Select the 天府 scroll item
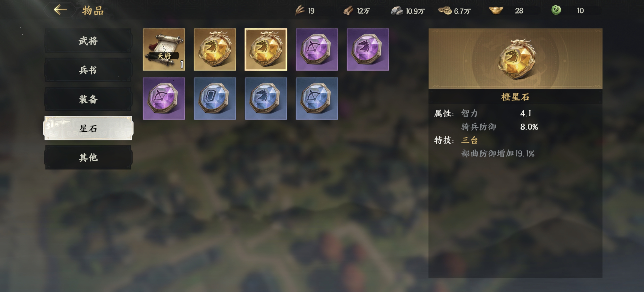 [164, 49]
